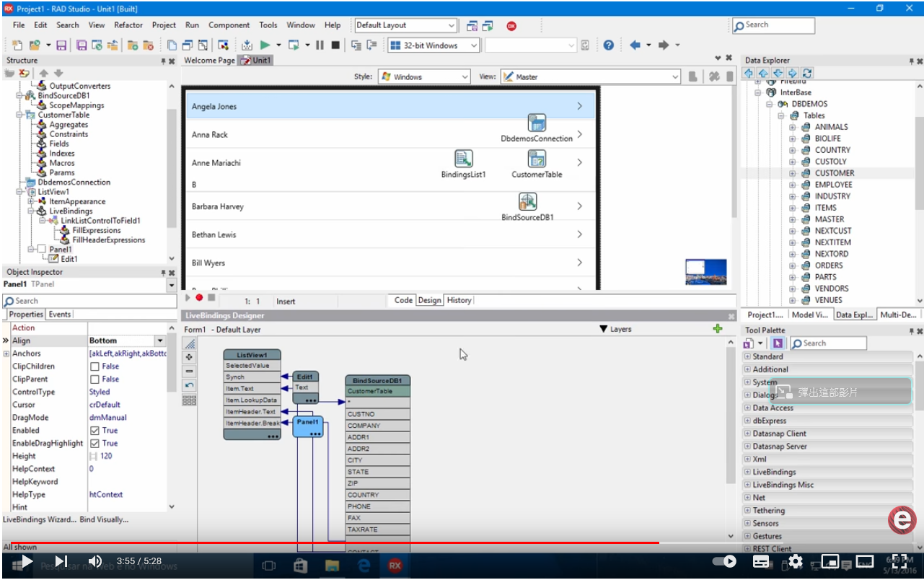The width and height of the screenshot is (924, 580).
Task: Click the RAD Studio RX taskbar icon
Action: pos(395,566)
